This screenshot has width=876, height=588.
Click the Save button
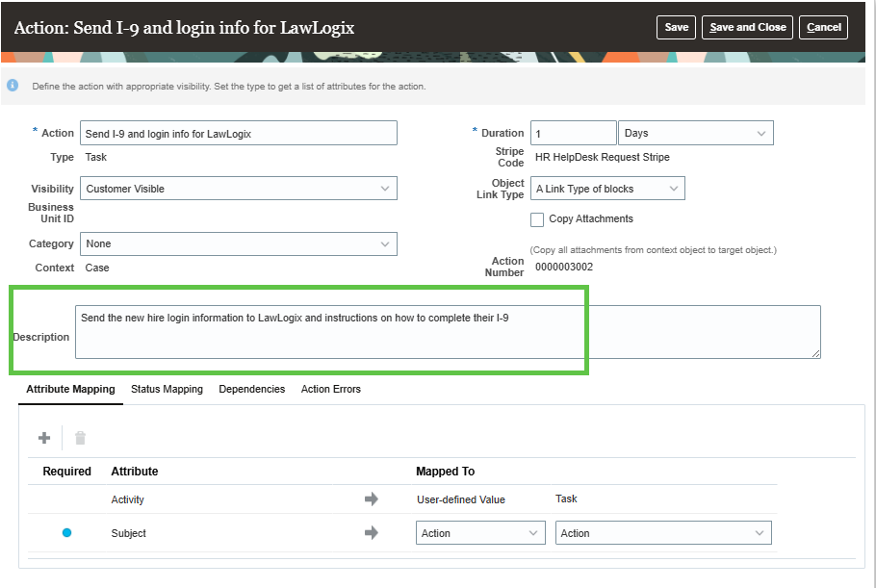tap(676, 27)
